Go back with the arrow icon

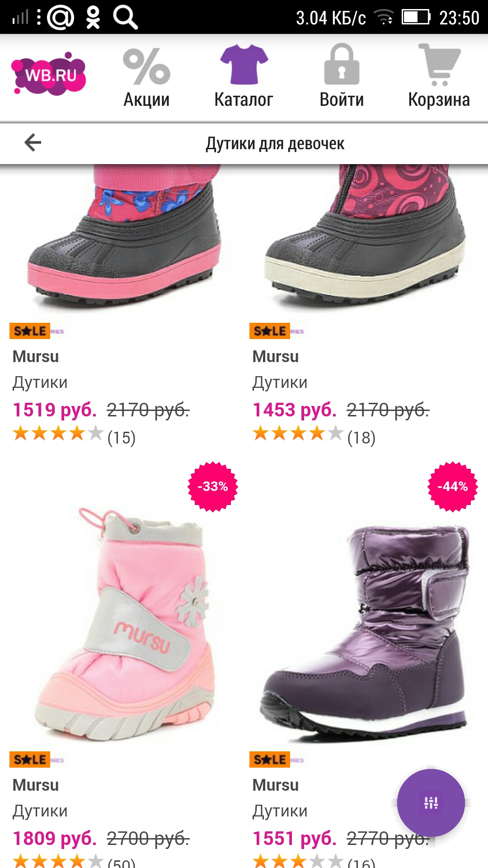coord(33,142)
